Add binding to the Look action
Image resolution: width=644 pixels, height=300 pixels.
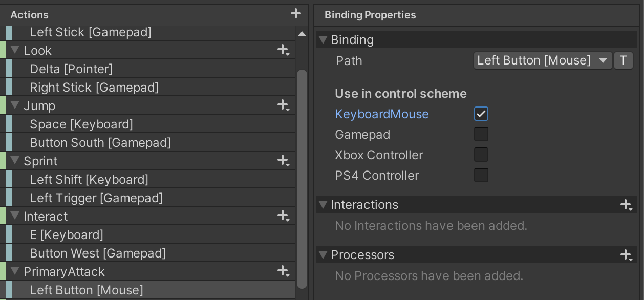coord(283,50)
